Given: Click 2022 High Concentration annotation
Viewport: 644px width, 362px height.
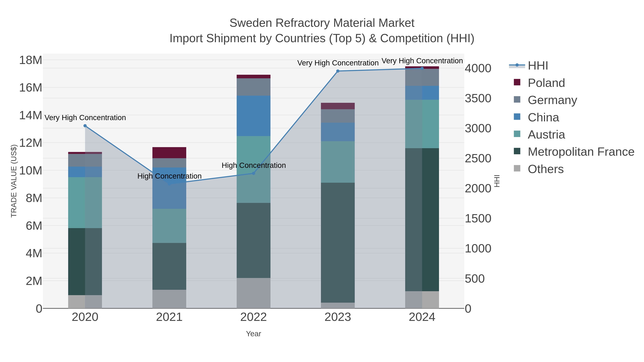Looking at the screenshot, I should click(x=254, y=165).
